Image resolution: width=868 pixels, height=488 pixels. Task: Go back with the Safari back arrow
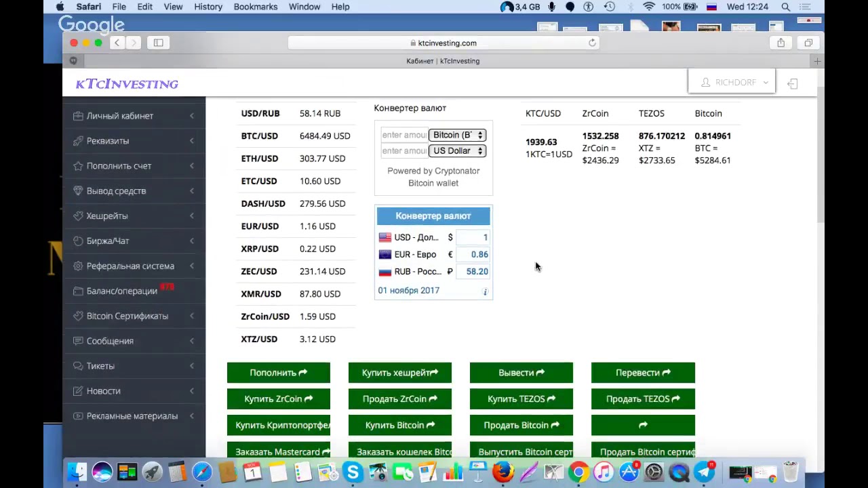(x=117, y=43)
